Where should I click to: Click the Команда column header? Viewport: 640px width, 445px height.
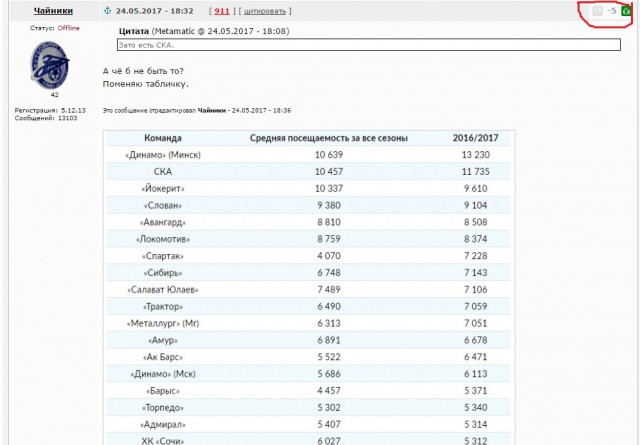163,138
